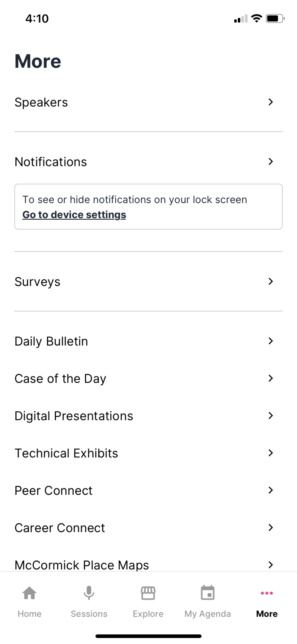Viewport: 297px width, 644px height.
Task: Select the Explore storefront icon
Action: pos(148,593)
